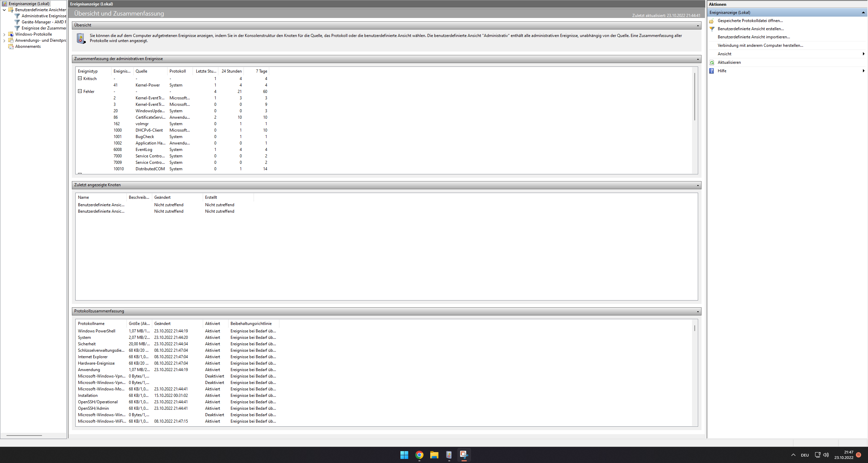Collapse the Protokollzusammenfassung section
This screenshot has height=463, width=868.
click(698, 311)
